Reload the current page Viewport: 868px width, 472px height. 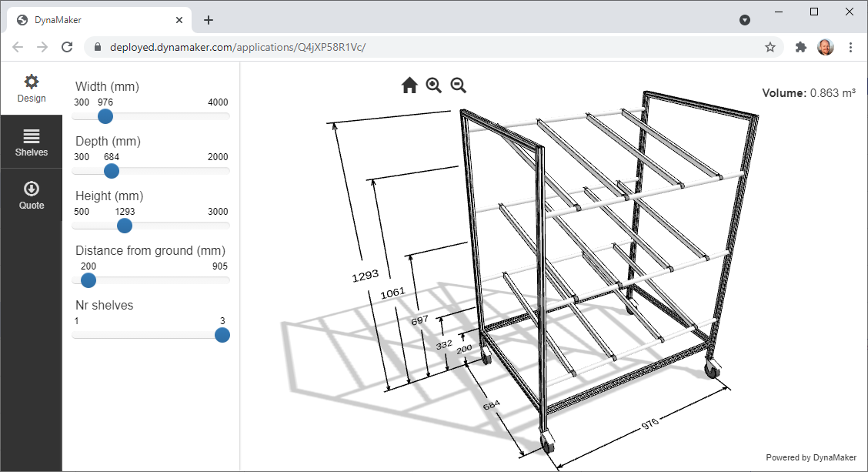click(67, 47)
